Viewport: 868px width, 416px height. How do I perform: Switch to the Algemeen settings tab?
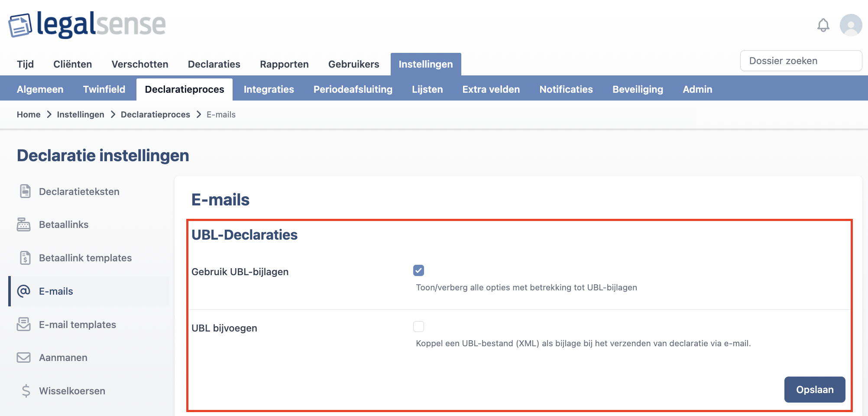[x=40, y=89]
